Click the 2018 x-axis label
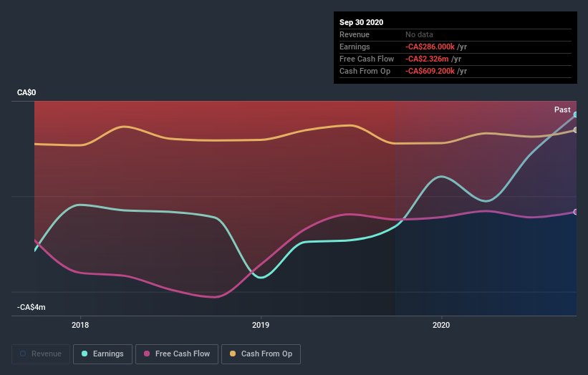Image resolution: width=588 pixels, height=375 pixels. tap(80, 325)
